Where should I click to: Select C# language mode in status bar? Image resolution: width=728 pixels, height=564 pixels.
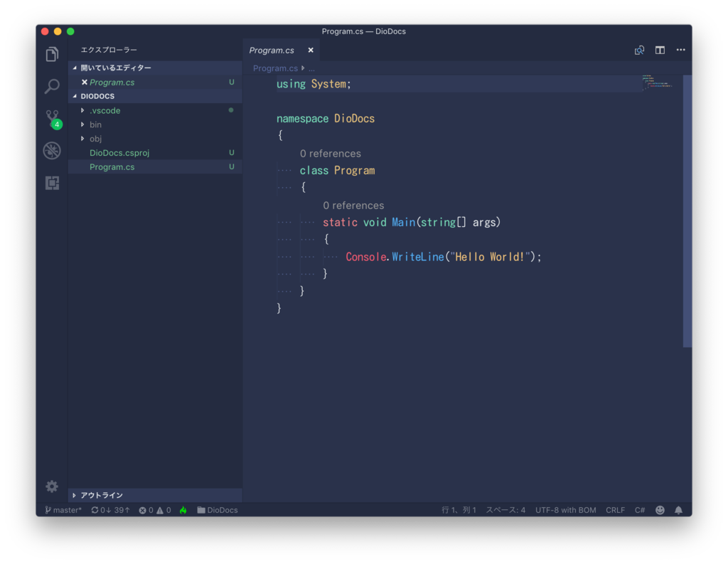[x=640, y=510]
